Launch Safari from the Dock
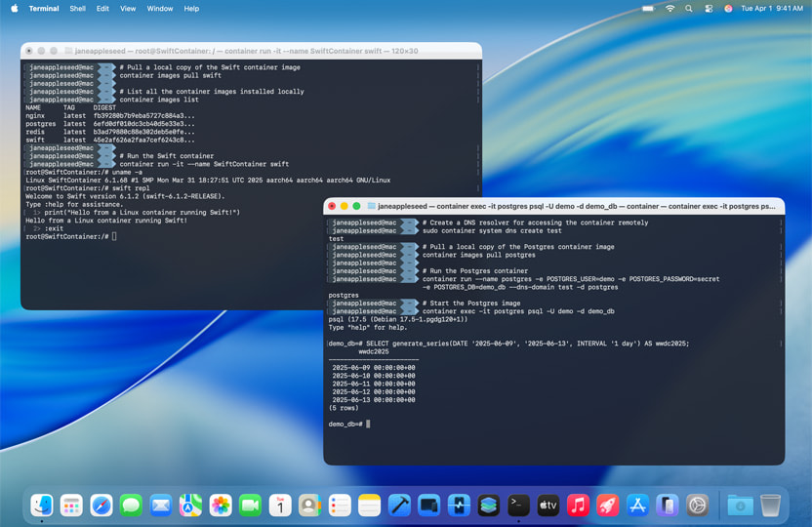 [x=101, y=505]
